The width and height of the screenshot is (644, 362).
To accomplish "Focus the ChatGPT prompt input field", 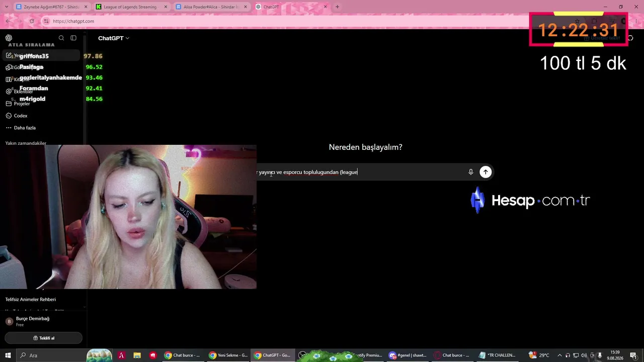I will (x=361, y=172).
